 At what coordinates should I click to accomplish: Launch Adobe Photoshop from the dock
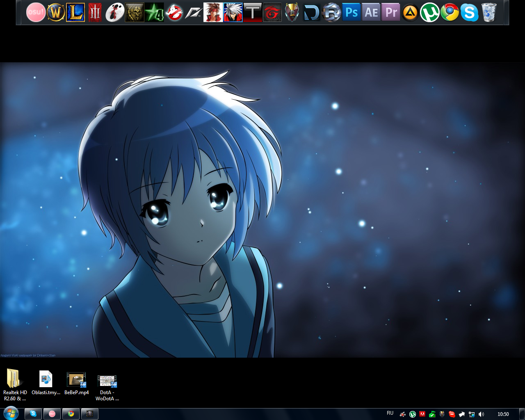351,12
